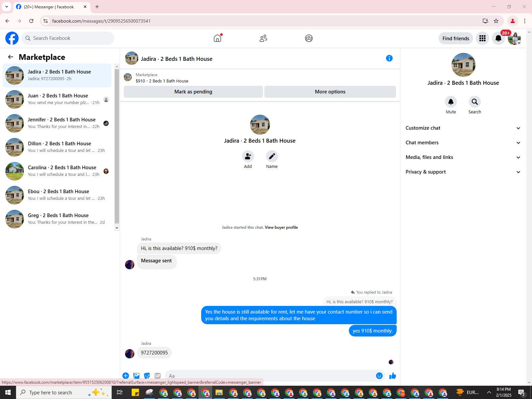Open Task View on the taskbar
Viewport: 532px width, 399px height.
click(119, 392)
